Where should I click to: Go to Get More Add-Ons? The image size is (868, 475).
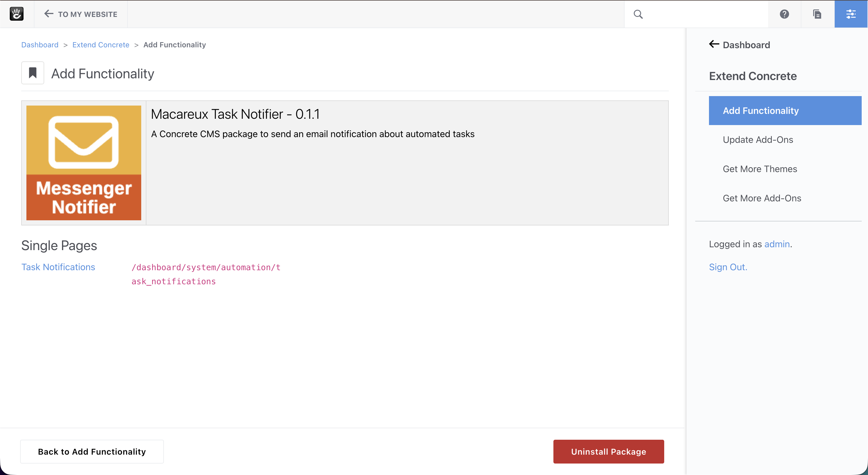pos(762,198)
